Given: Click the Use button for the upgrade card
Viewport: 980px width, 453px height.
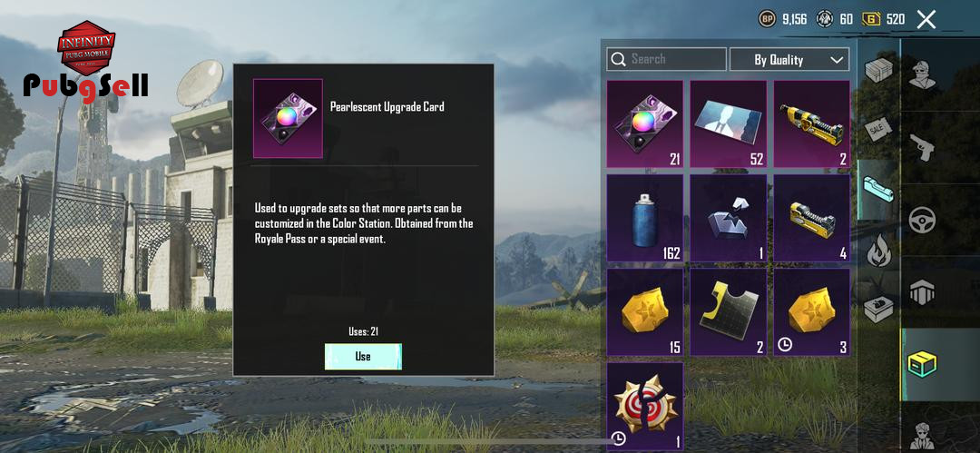Looking at the screenshot, I should [363, 356].
